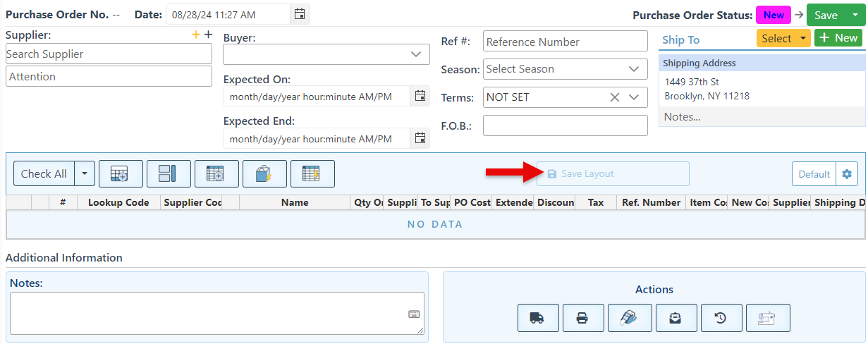The height and width of the screenshot is (344, 868).
Task: Click the truck icon in Actions
Action: [x=538, y=318]
